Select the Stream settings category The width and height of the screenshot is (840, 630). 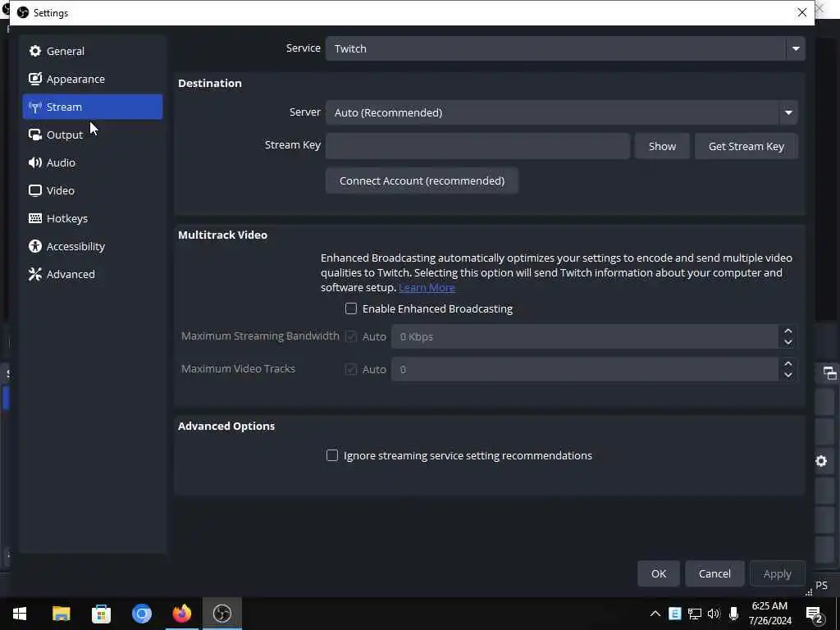pyautogui.click(x=92, y=107)
